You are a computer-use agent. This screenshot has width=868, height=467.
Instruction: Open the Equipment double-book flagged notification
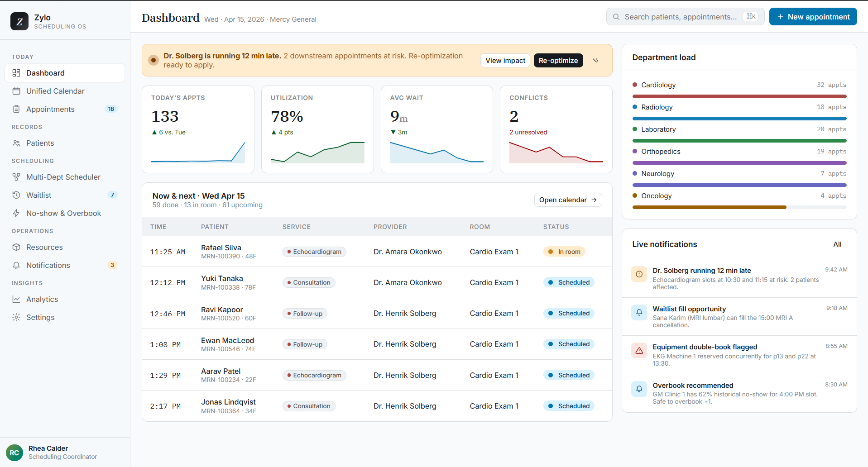(739, 355)
